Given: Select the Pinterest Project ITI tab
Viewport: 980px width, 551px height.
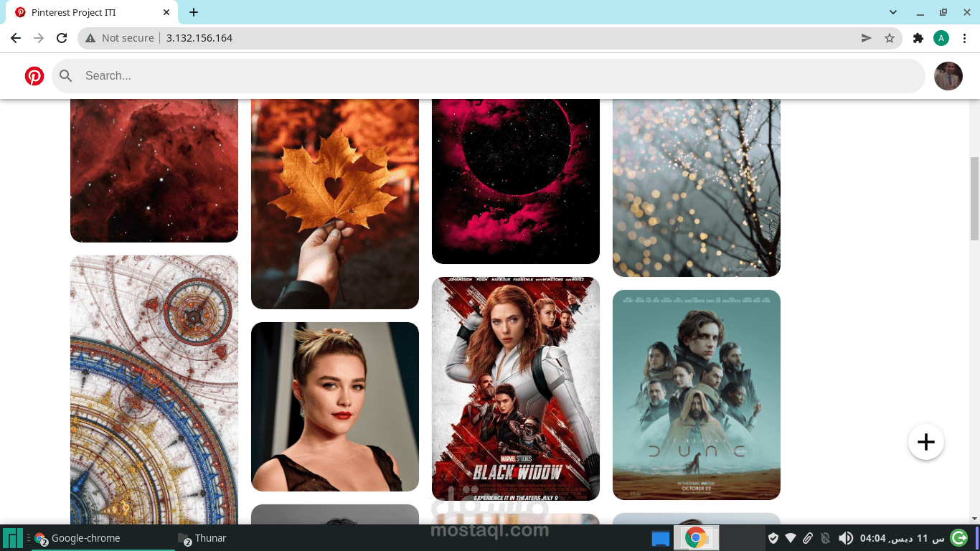Looking at the screenshot, I should 86,12.
